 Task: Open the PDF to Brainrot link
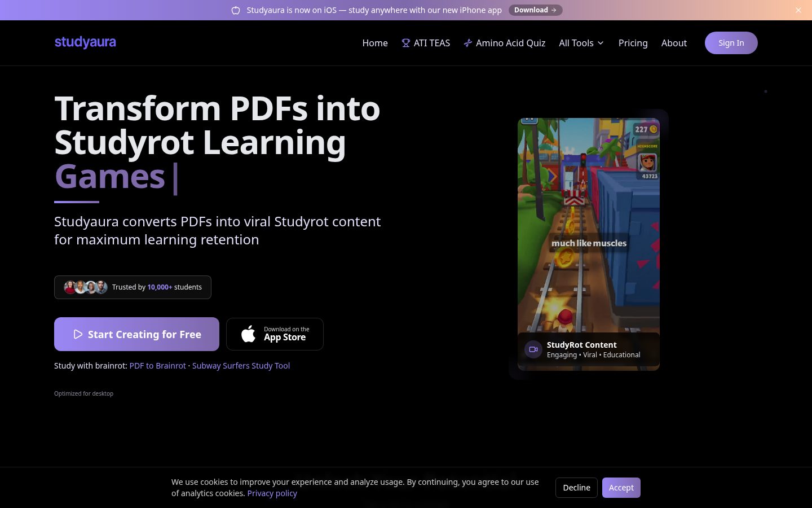[157, 366]
